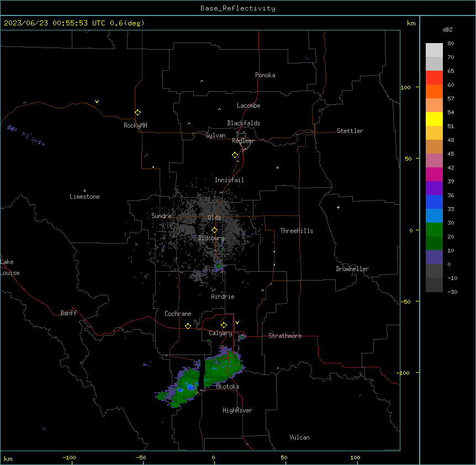Image resolution: width=476 pixels, height=465 pixels.
Task: Select the Okotoks label
Action: coord(228,387)
